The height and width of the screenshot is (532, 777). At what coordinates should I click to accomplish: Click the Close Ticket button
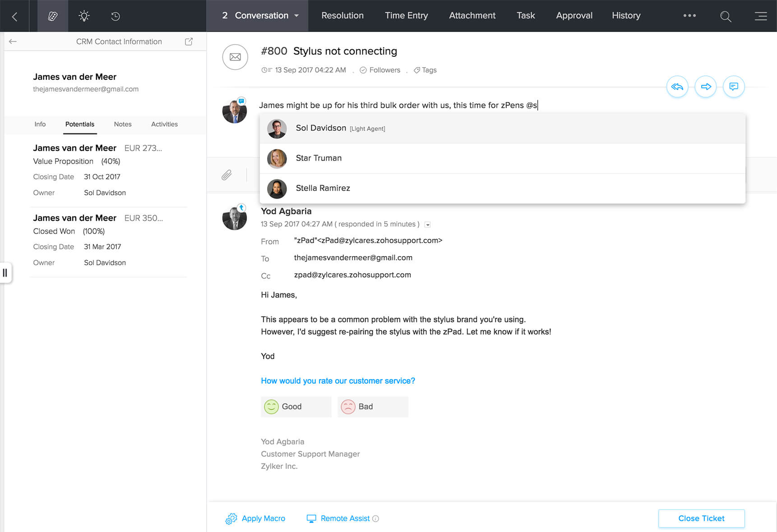click(701, 518)
